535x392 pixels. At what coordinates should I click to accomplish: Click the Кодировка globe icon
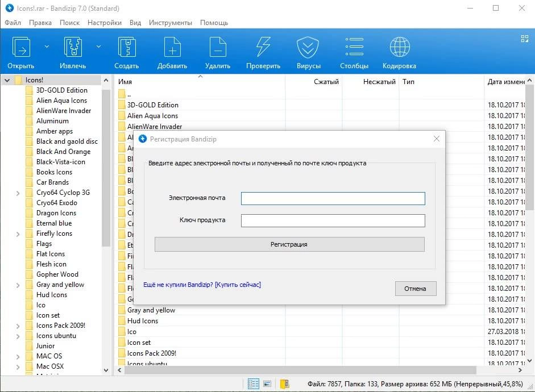[x=400, y=47]
